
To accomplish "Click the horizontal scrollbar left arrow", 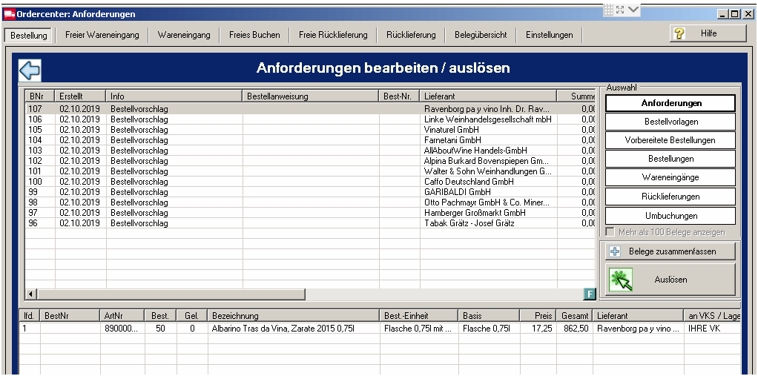I will tap(31, 294).
